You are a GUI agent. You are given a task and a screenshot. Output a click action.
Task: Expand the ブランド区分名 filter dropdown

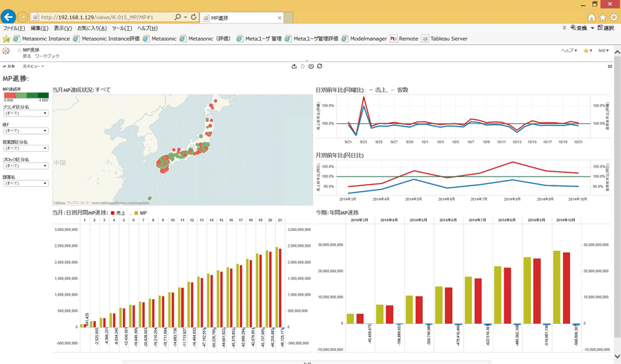[26, 114]
